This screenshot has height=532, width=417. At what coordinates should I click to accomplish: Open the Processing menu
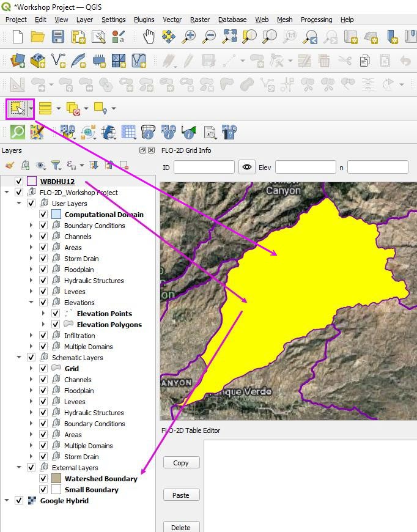point(316,20)
